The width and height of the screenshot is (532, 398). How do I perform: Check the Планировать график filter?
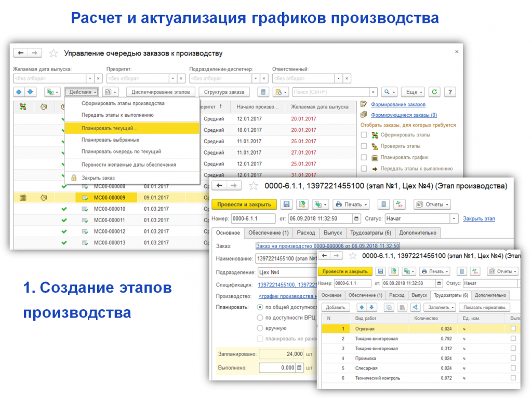click(364, 157)
